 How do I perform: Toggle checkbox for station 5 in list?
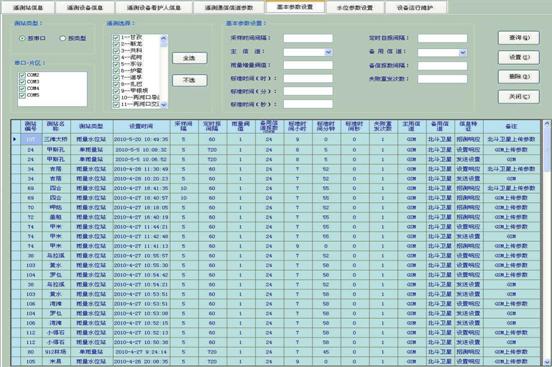(x=116, y=64)
